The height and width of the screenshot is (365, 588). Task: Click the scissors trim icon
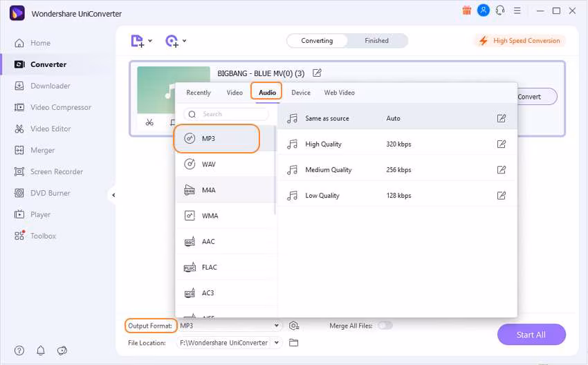[149, 122]
